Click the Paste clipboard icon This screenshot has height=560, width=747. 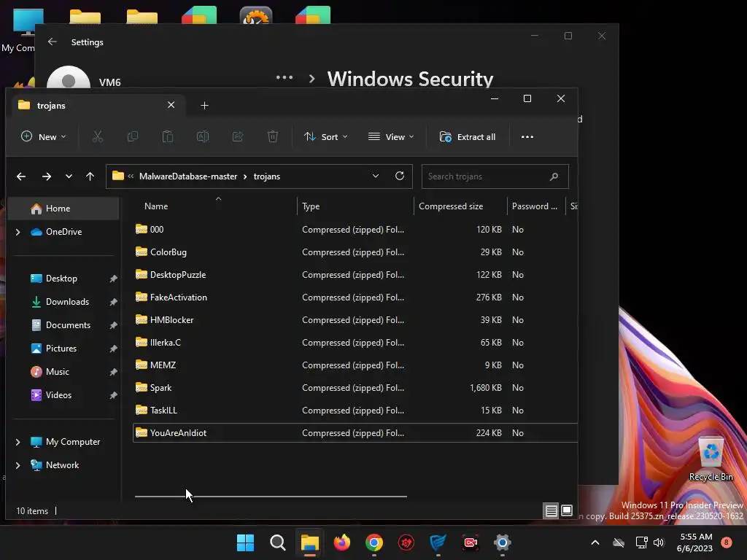[x=168, y=136]
